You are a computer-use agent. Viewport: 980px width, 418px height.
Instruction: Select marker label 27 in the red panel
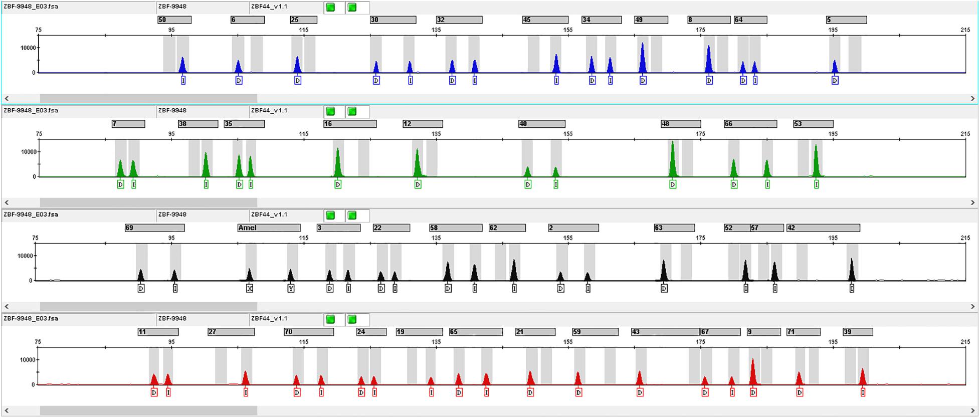(231, 332)
